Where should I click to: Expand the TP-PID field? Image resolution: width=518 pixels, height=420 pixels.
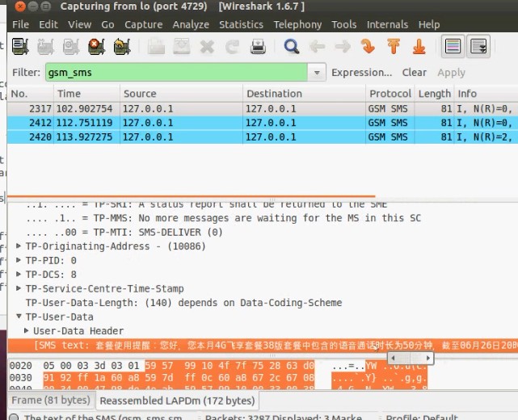tap(19, 260)
